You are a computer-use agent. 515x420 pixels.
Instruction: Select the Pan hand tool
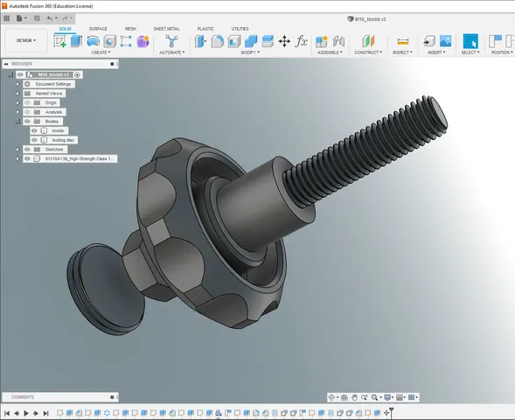[354, 397]
